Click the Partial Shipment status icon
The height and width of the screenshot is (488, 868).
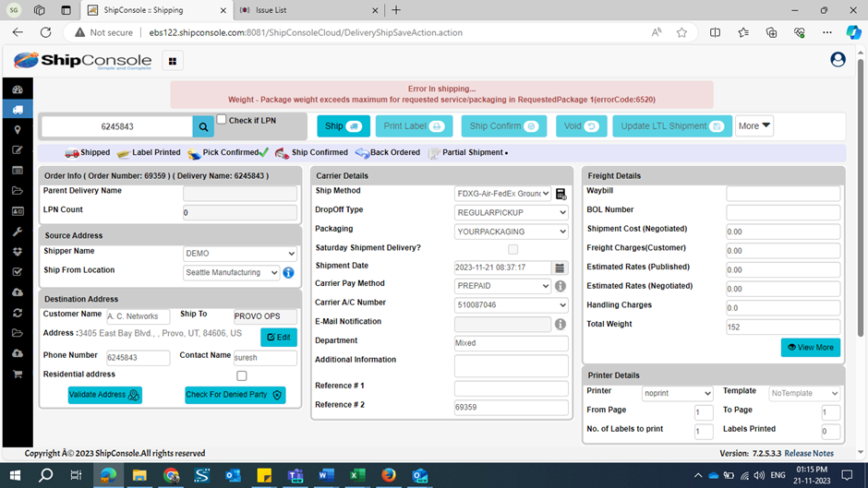point(434,153)
